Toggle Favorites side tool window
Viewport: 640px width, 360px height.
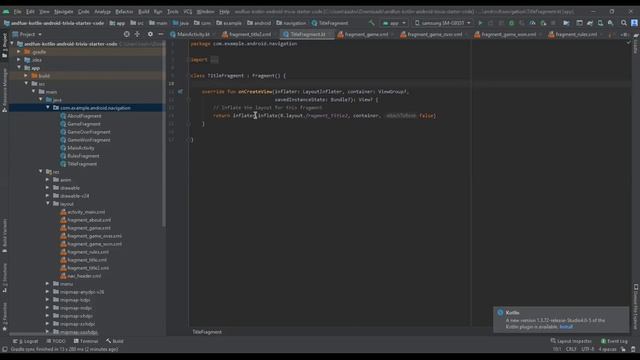tap(4, 316)
